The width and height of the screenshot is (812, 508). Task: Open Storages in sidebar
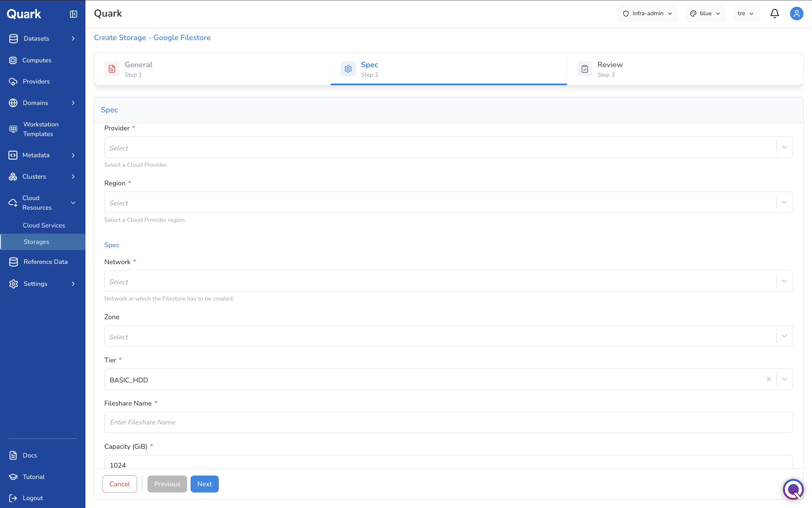pos(43,242)
